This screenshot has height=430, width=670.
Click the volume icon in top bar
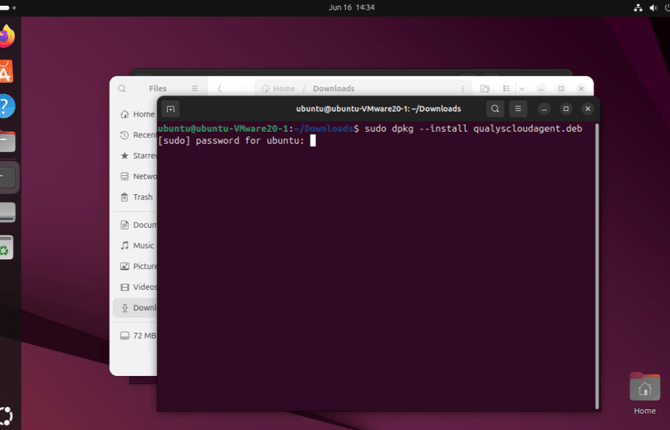(653, 8)
